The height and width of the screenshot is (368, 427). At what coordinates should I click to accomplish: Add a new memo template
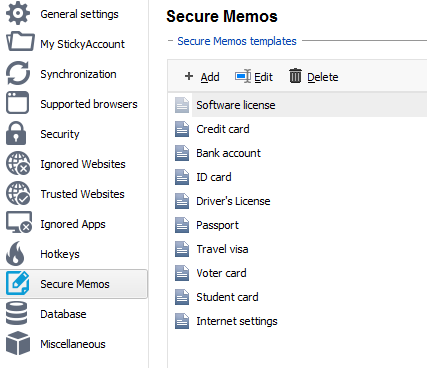[x=202, y=77]
